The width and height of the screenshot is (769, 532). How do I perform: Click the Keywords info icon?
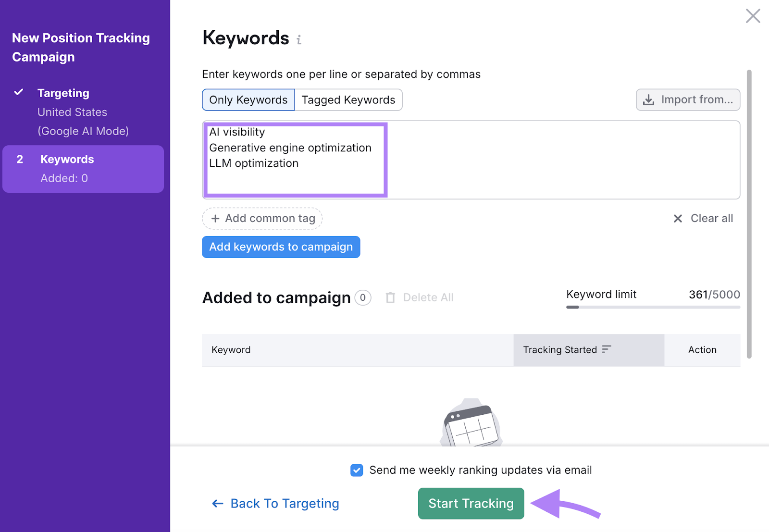[299, 40]
